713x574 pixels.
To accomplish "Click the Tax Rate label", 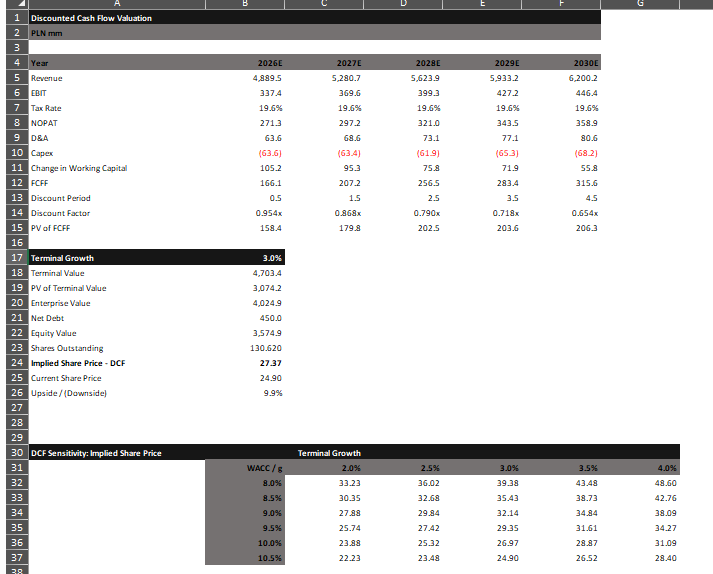I will pos(46,108).
